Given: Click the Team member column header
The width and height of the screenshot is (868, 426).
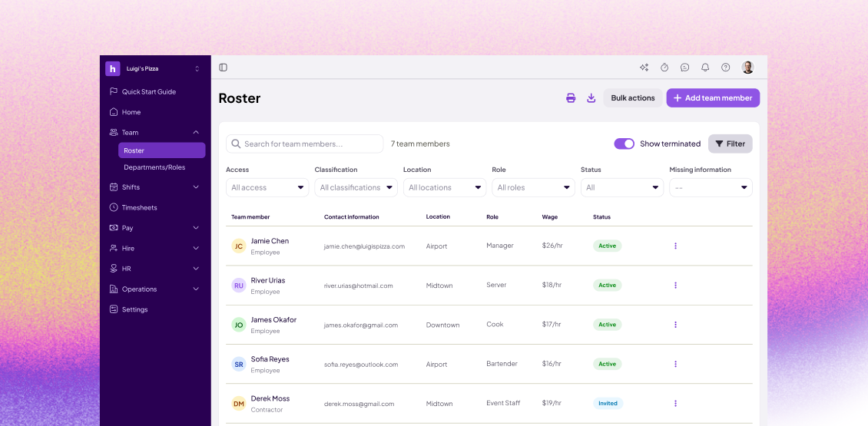Looking at the screenshot, I should [x=250, y=217].
